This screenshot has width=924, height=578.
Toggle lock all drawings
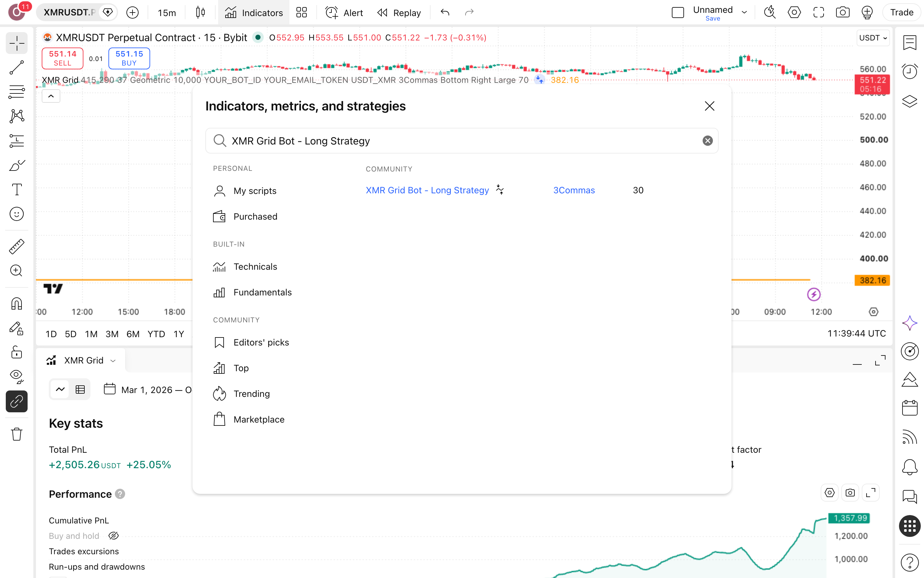[17, 352]
